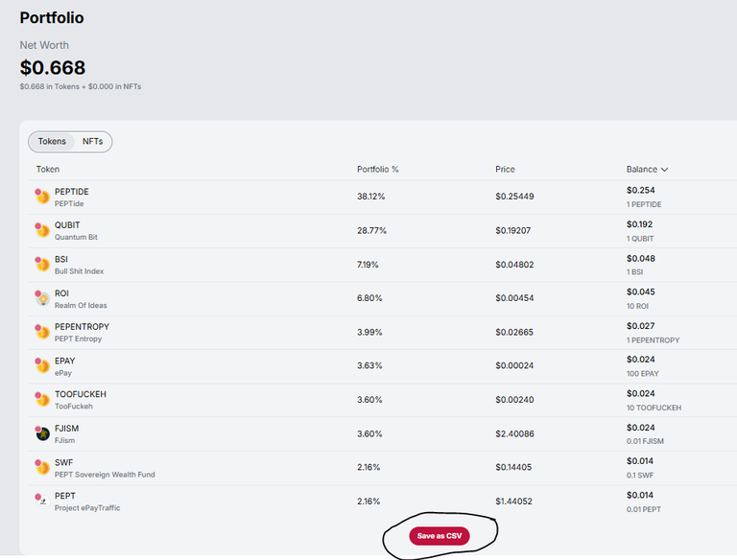Click the PEPENTROPY token coin icon
Image resolution: width=737 pixels, height=560 pixels.
coord(42,332)
